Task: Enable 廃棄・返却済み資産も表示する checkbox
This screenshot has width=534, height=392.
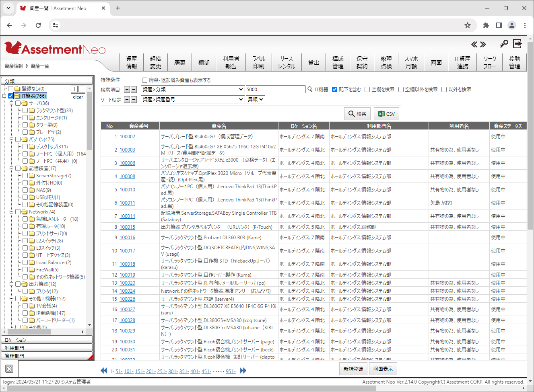Action: [x=144, y=80]
